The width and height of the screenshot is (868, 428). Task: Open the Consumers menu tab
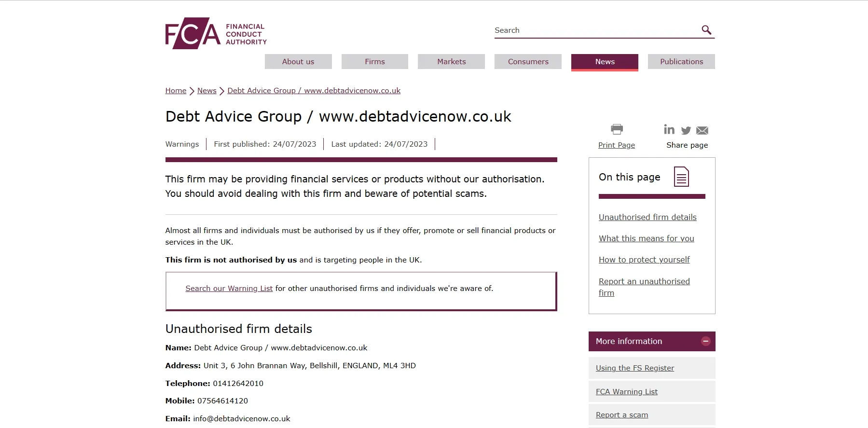pyautogui.click(x=528, y=62)
